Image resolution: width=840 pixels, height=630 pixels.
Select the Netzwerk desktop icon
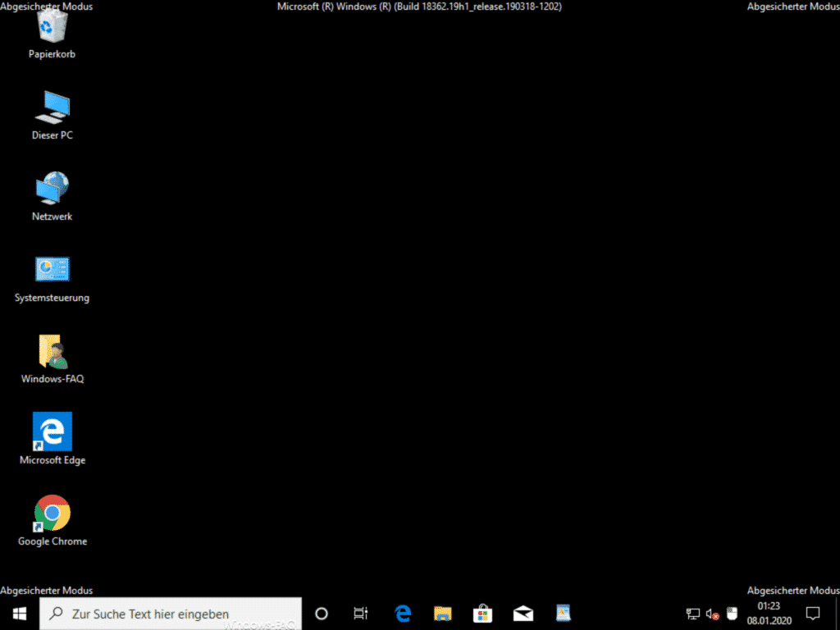(52, 197)
